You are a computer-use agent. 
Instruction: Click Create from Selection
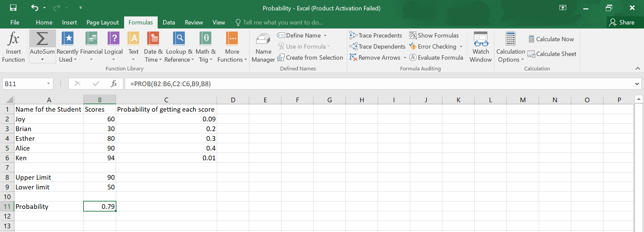310,58
